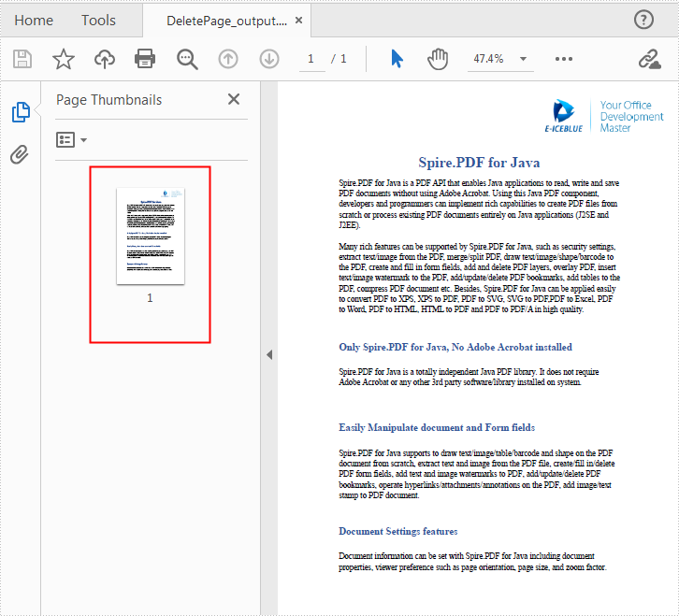Open the Help question mark
Image resolution: width=679 pixels, height=616 pixels.
pos(643,20)
